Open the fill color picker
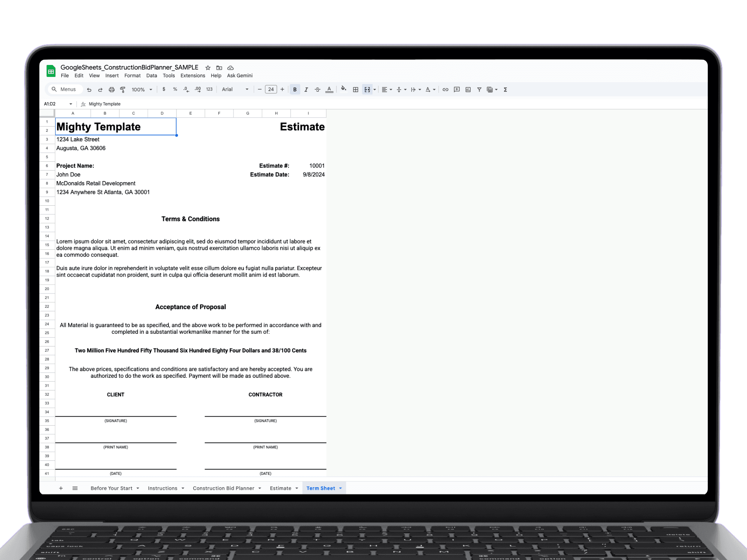Screen dimensions: 747x560 pos(344,89)
